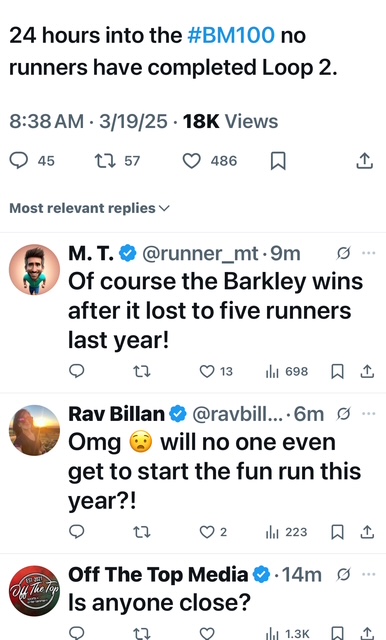
Task: Open Grok icon on Rav Billan's reply
Action: [343, 414]
